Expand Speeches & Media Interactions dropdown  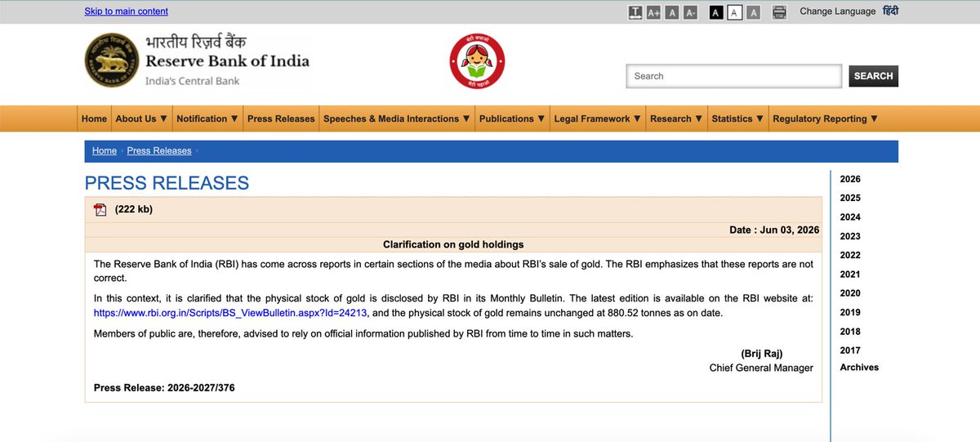pos(397,118)
